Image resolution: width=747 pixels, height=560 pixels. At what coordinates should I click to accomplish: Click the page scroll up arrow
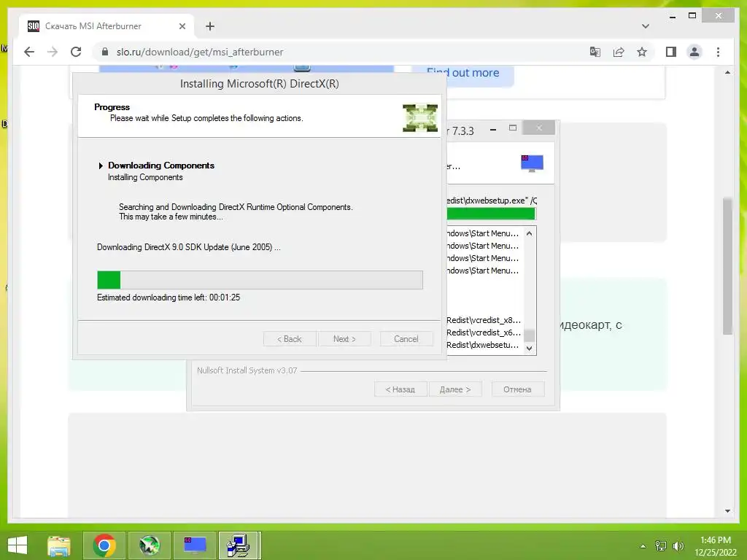[727, 73]
